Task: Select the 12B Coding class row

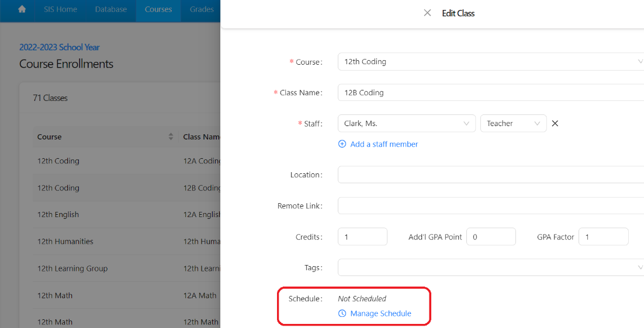Action: (126, 188)
